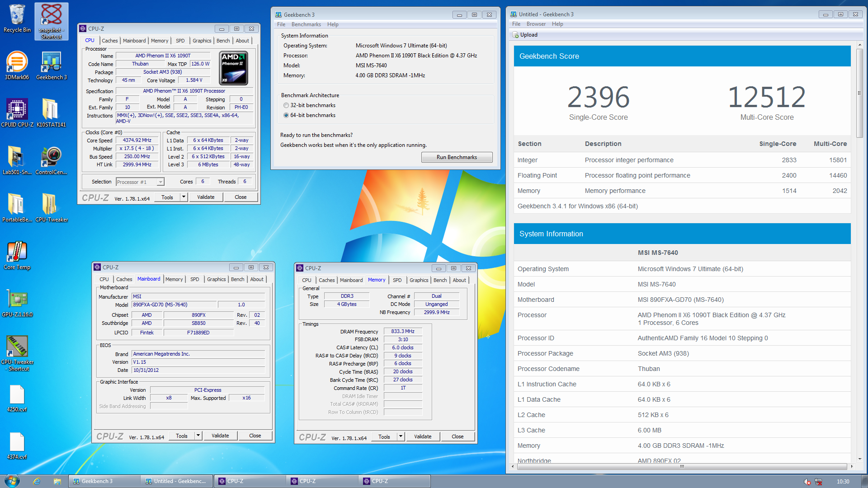Click the Floating Point row in results
868x488 pixels.
[682, 175]
